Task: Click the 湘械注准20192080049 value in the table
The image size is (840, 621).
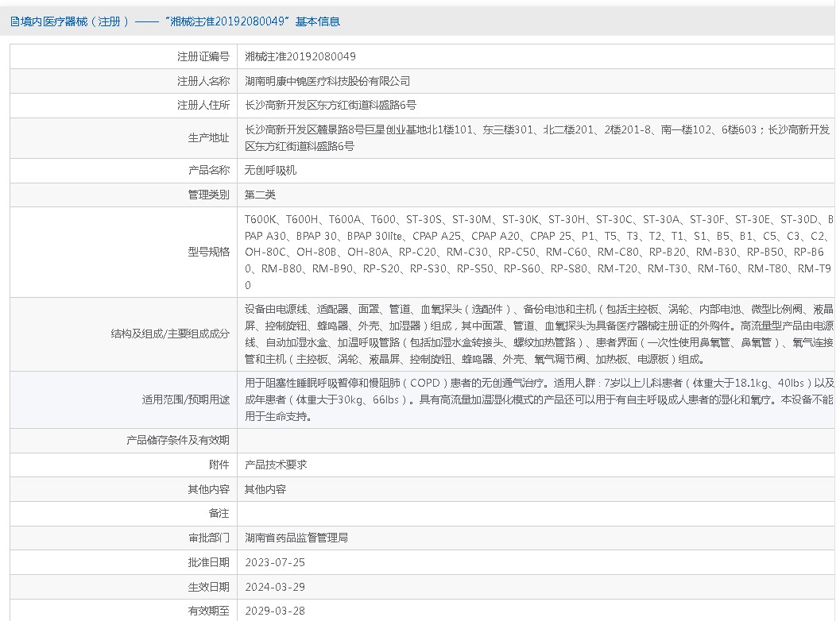Action: pyautogui.click(x=300, y=56)
